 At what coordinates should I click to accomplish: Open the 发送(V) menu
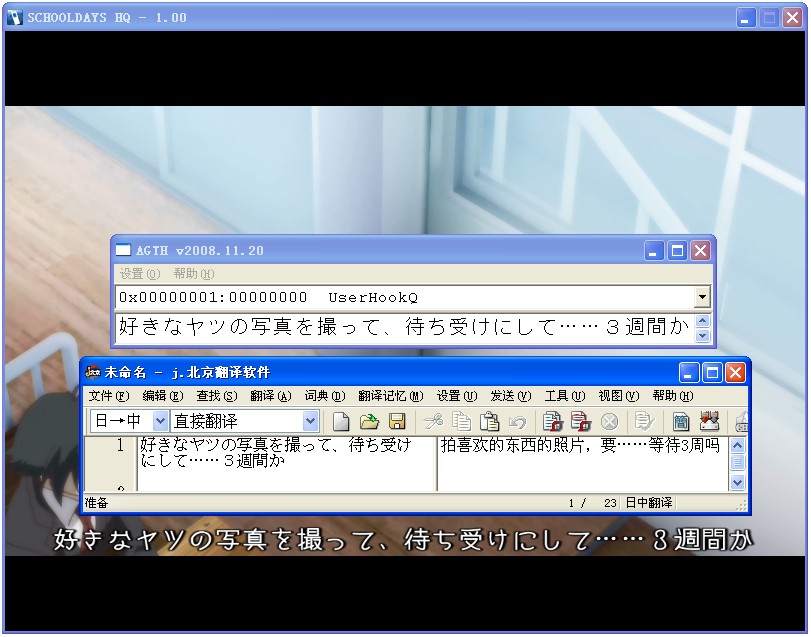click(511, 396)
